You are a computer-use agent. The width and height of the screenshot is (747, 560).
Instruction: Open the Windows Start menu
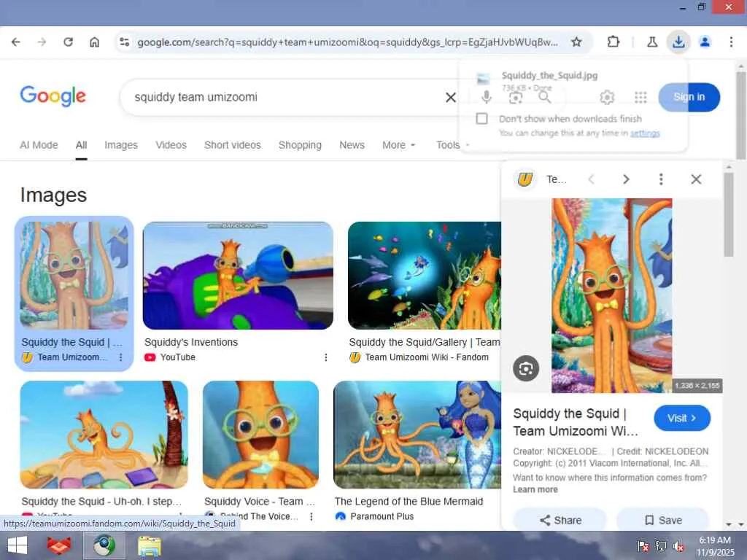(x=18, y=545)
